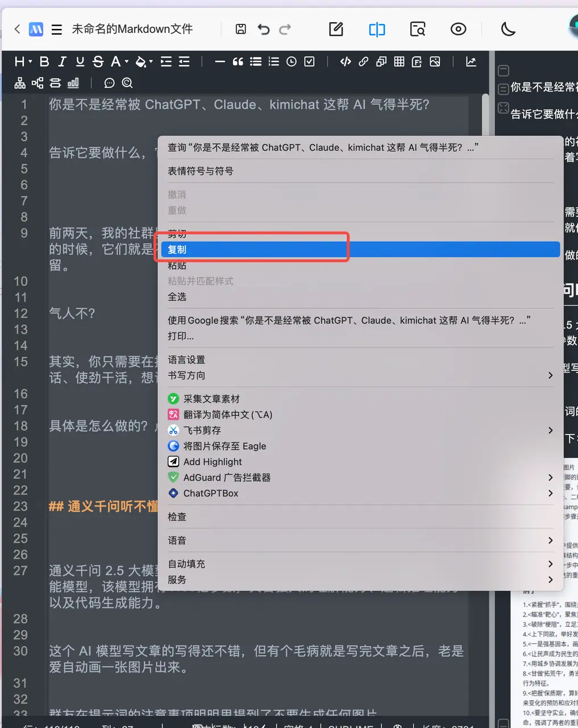This screenshot has width=578, height=728.
Task: Click Add Highlight in the context menu
Action: pos(360,462)
